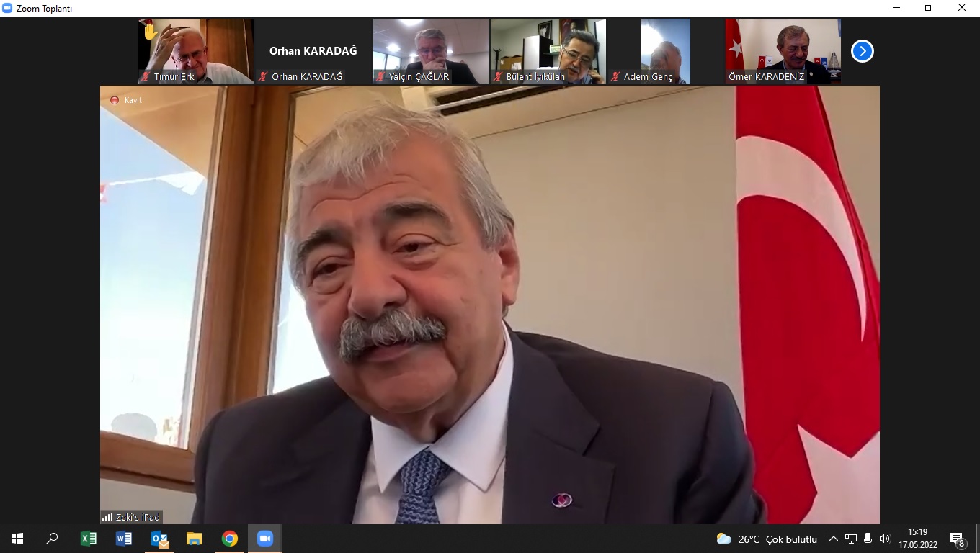Click the Zeki's iPad name label
Image resolution: width=980 pixels, height=553 pixels.
[138, 517]
